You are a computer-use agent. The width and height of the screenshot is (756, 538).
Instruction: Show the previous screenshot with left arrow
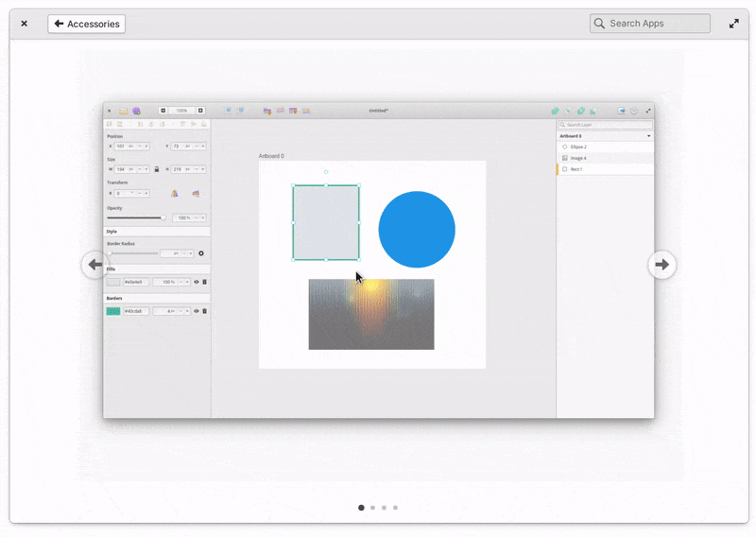pyautogui.click(x=94, y=265)
